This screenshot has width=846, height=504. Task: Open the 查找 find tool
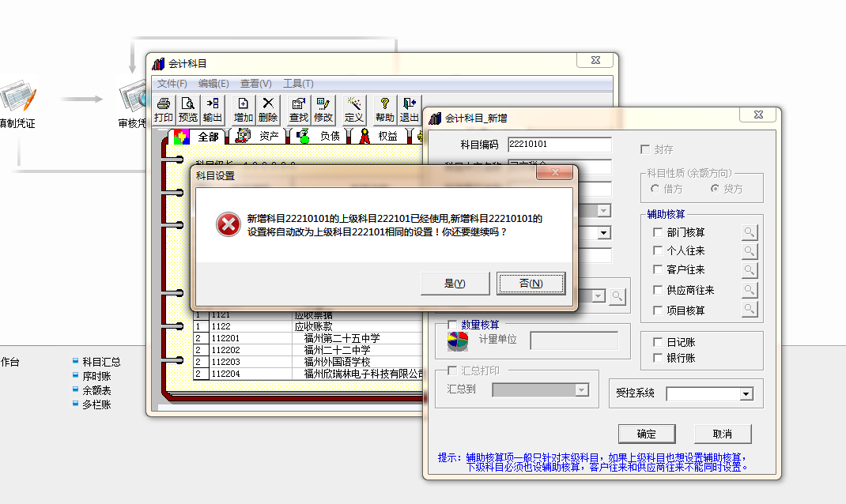tap(298, 110)
